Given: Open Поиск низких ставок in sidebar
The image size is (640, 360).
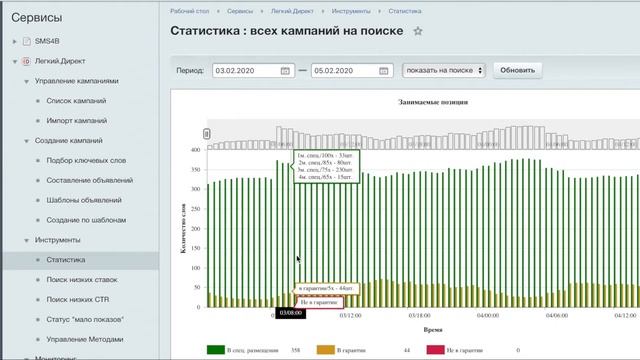Looking at the screenshot, I should pyautogui.click(x=82, y=280).
